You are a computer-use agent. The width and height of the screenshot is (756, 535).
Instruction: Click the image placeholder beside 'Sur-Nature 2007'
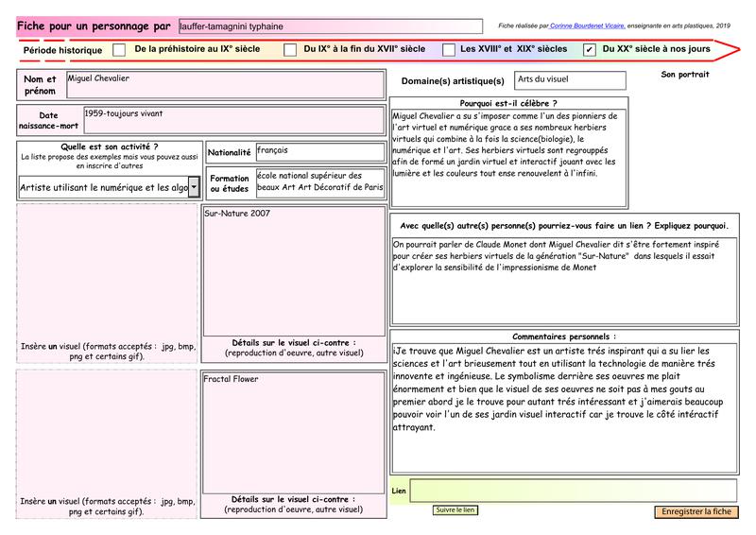(x=108, y=270)
